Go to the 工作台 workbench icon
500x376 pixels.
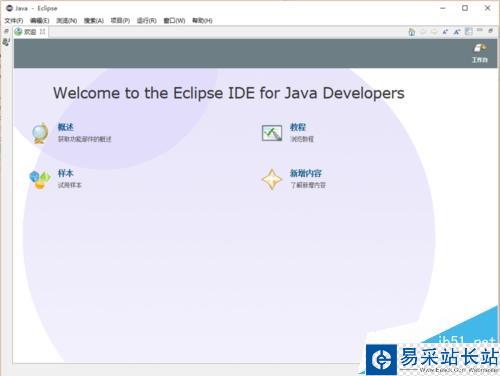coord(480,48)
